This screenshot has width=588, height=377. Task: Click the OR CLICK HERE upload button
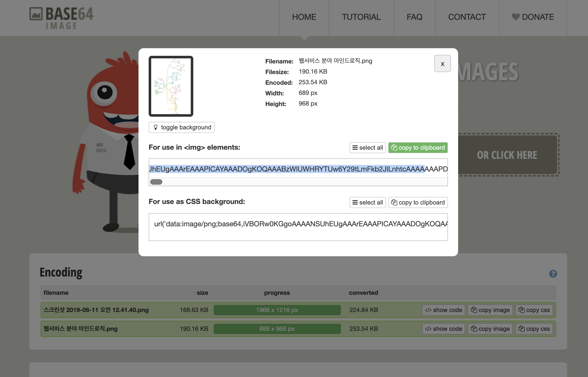[507, 155]
